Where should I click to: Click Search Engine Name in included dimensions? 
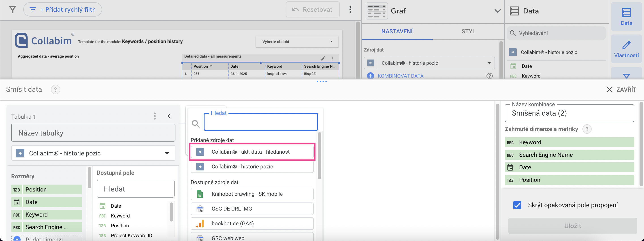point(569,155)
